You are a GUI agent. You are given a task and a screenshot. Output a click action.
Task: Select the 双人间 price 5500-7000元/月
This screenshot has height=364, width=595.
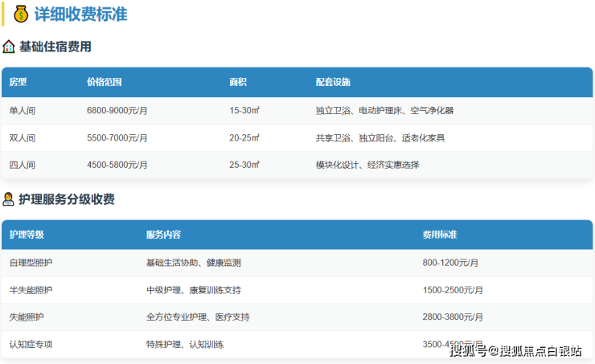[x=117, y=138]
